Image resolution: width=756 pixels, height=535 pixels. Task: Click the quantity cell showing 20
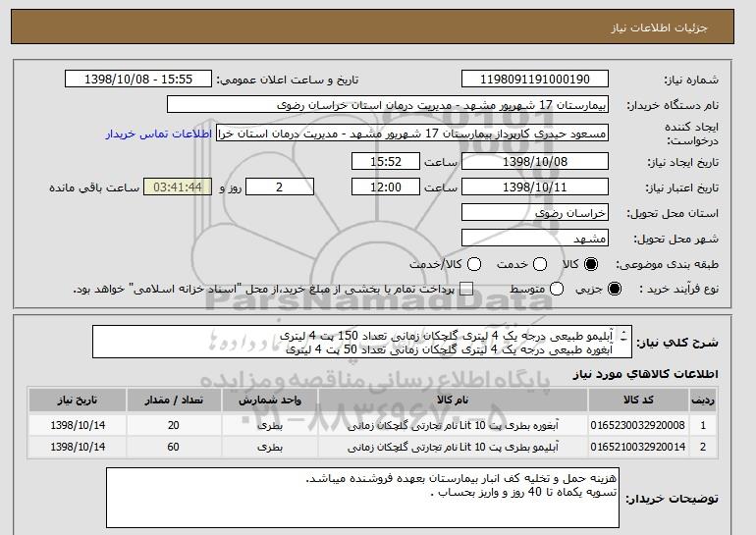pos(174,426)
